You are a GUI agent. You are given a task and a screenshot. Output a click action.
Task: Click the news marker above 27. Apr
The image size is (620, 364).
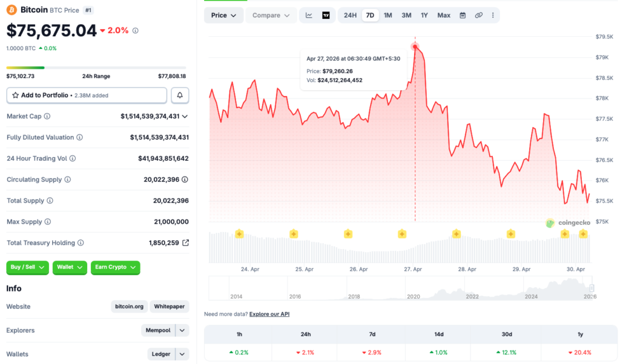(x=402, y=234)
